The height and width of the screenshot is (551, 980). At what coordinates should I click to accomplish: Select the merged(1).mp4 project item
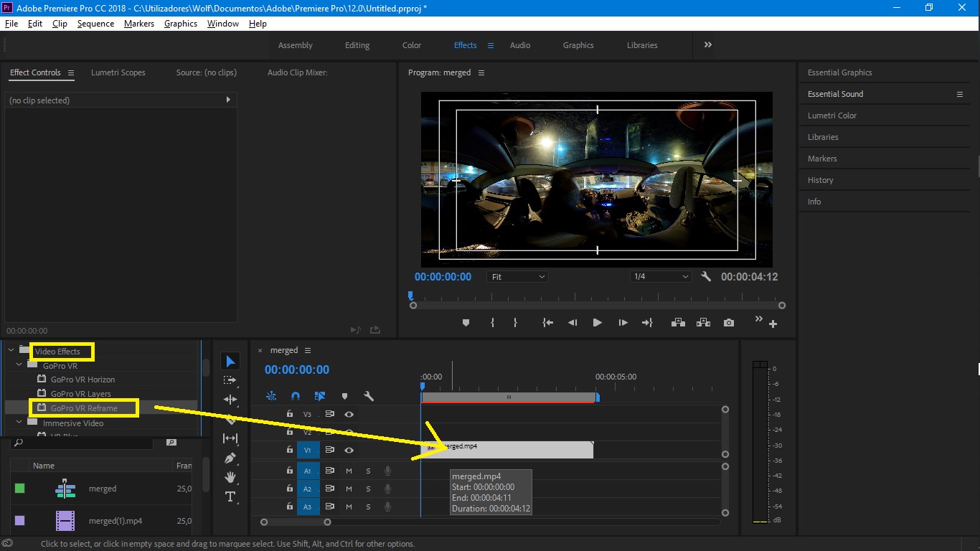tap(116, 521)
